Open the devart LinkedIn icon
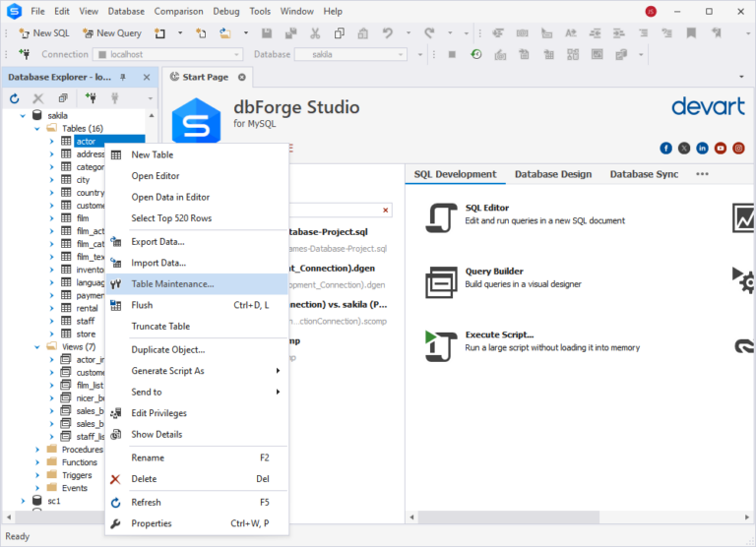Viewport: 756px width, 547px height. [702, 148]
